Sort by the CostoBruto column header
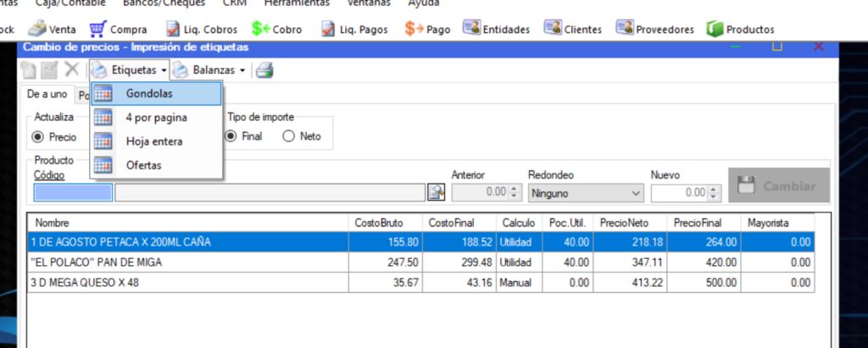The height and width of the screenshot is (348, 868). [386, 223]
